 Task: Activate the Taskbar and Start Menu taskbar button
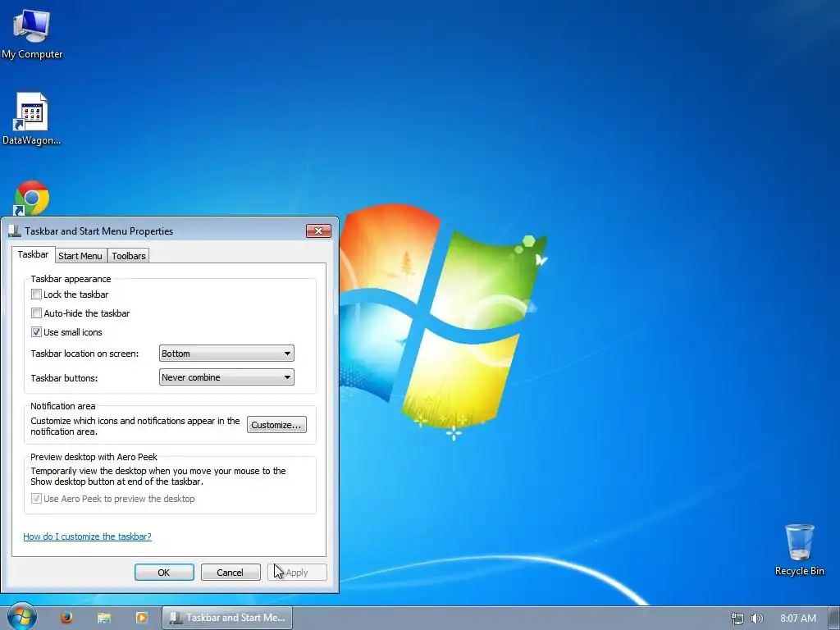tap(227, 618)
